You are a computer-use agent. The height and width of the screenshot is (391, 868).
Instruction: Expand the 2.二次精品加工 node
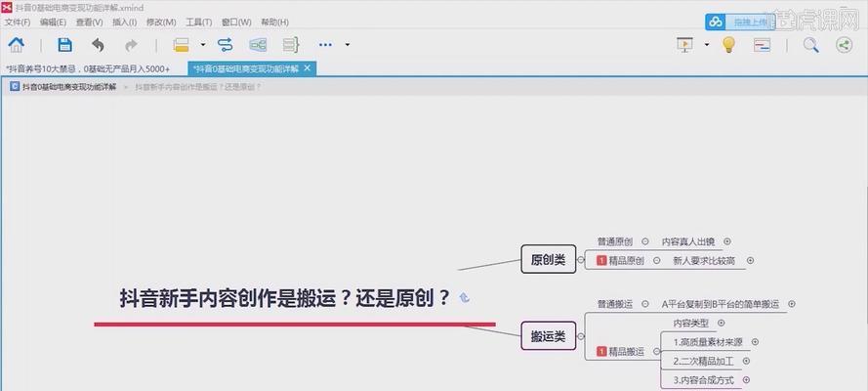[746, 361]
